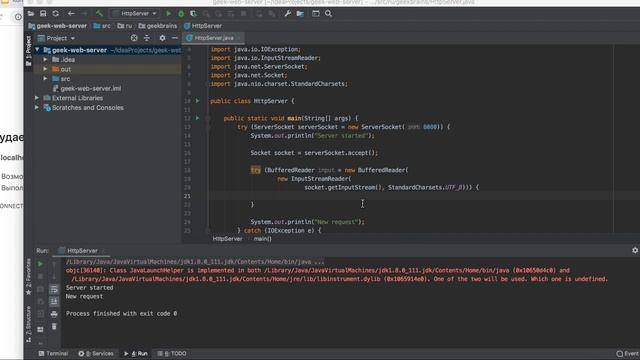Screen dimensions: 640x360
Task: Open the HttpServer run configuration dropdown
Action: pyautogui.click(x=135, y=13)
